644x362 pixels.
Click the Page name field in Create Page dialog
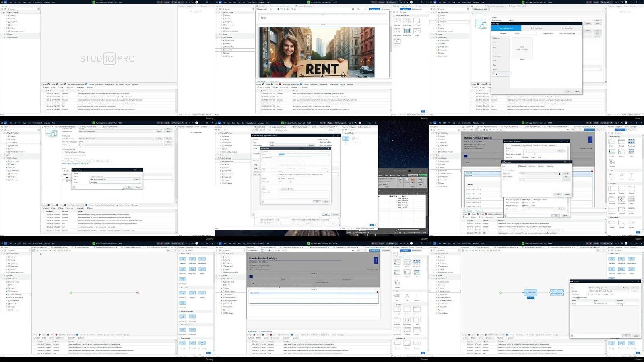click(526, 33)
